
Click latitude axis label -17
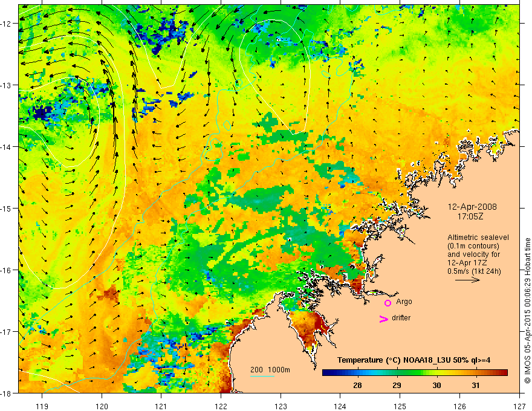click(x=6, y=332)
